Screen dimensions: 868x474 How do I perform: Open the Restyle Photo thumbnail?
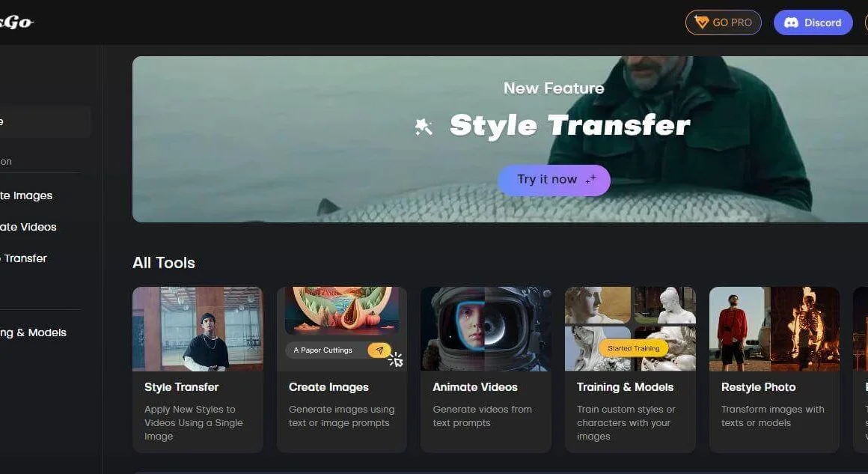coord(774,329)
